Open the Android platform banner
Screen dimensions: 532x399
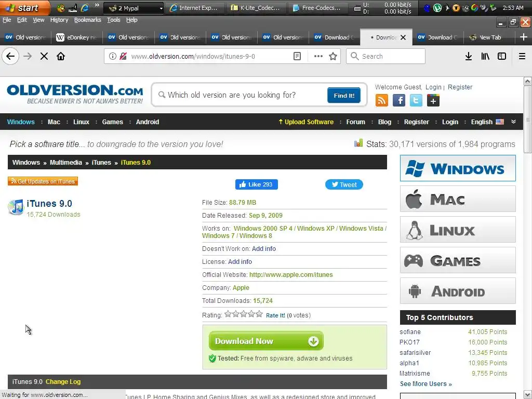(x=458, y=291)
